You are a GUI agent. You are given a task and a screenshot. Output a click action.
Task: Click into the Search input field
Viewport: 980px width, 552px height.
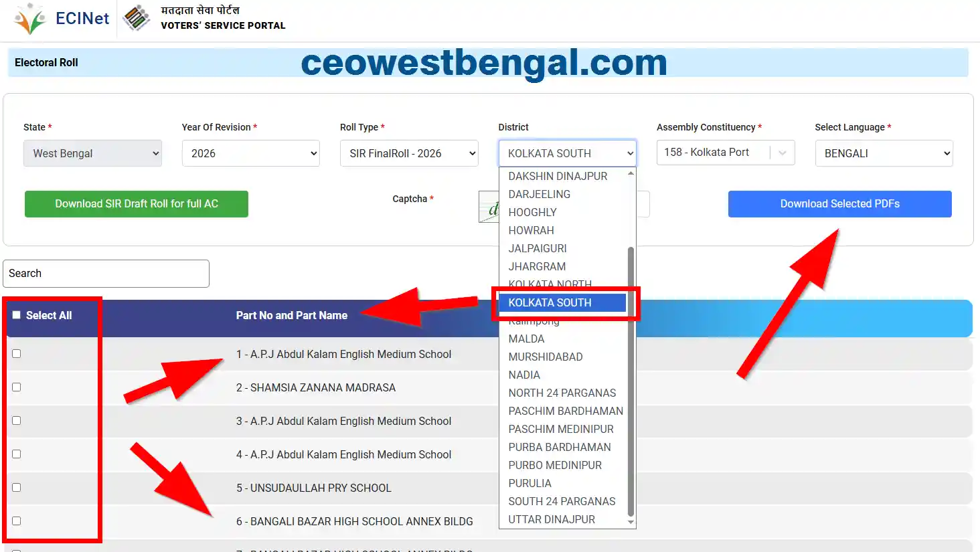(x=106, y=274)
